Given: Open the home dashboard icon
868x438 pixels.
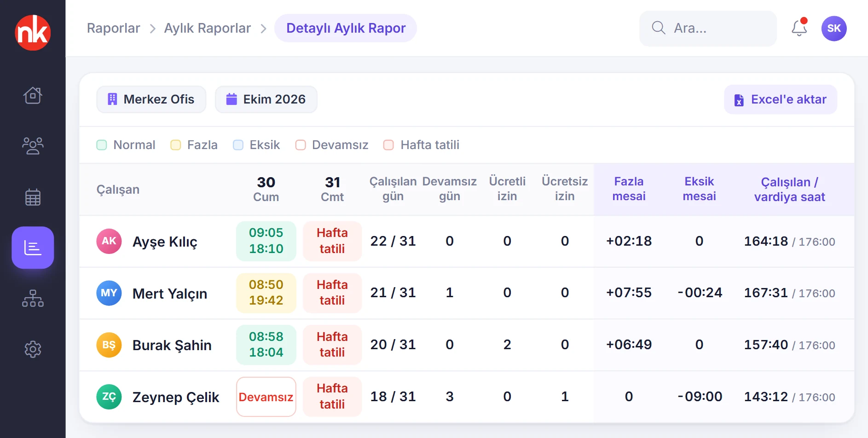Looking at the screenshot, I should click(33, 95).
